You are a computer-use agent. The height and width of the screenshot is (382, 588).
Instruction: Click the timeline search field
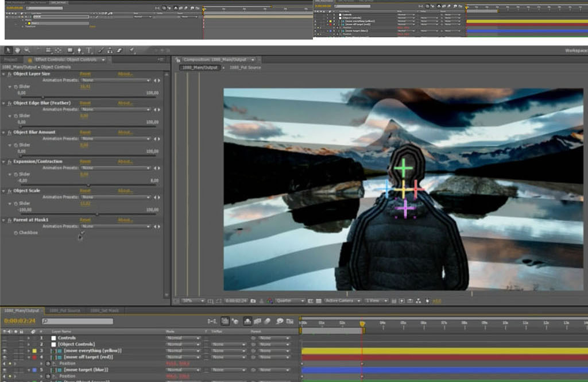coord(78,321)
